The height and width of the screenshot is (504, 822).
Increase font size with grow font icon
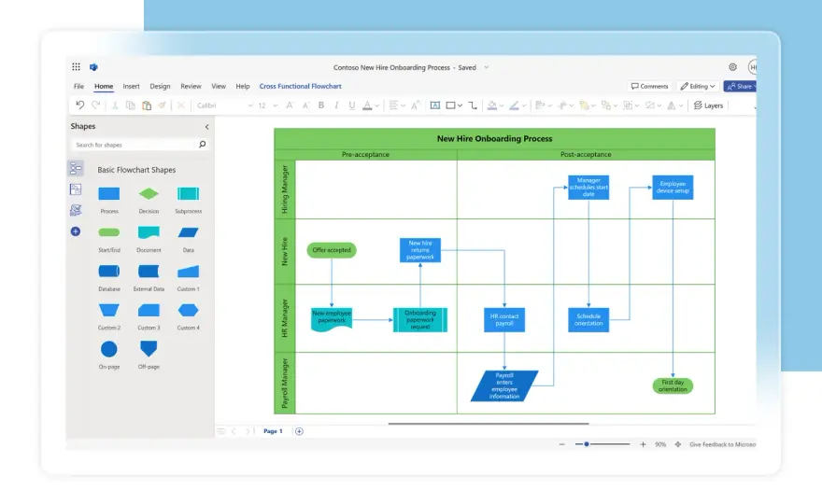290,105
